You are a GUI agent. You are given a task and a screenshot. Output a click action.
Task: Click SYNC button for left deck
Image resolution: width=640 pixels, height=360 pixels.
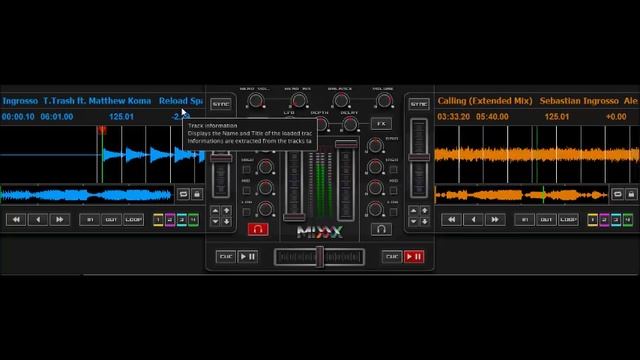(x=221, y=104)
